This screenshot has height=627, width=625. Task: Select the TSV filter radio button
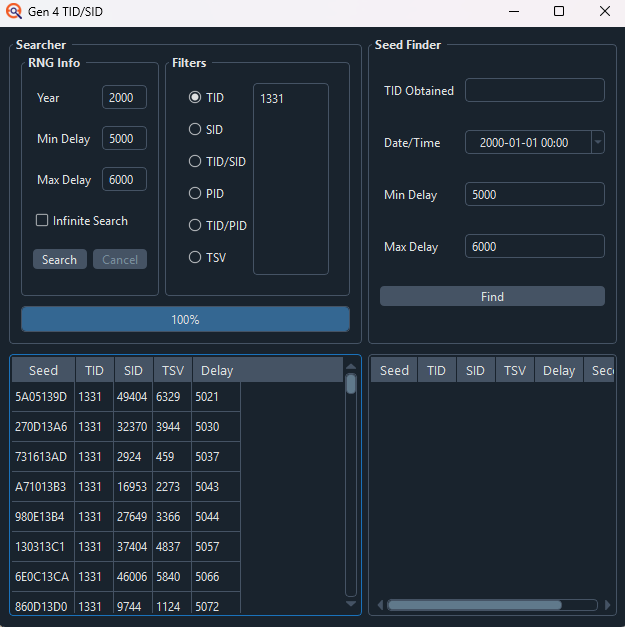(195, 257)
